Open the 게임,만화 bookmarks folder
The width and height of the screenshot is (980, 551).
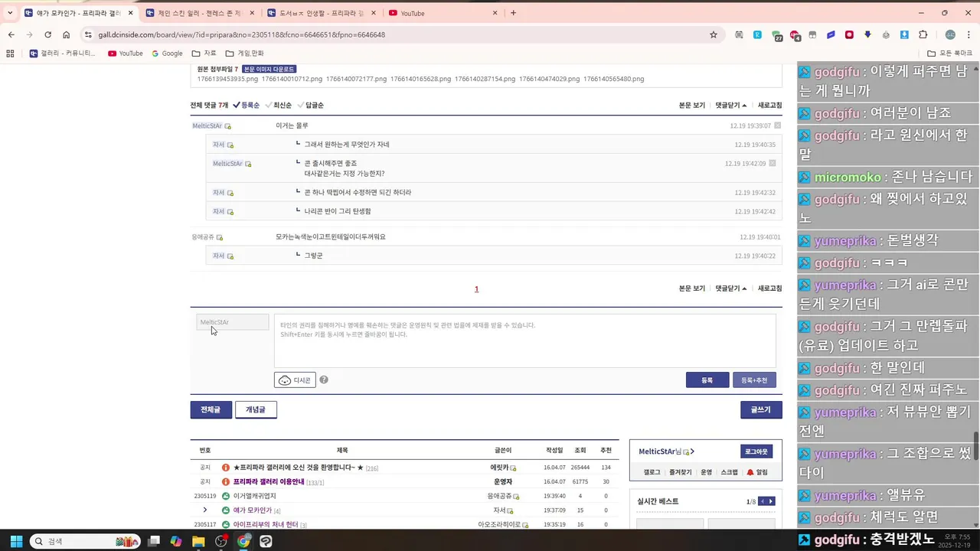pyautogui.click(x=244, y=54)
